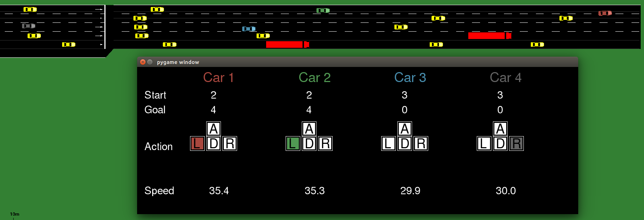Screen dimensions: 644x220
Task: Click the D key box under Car 4
Action: [x=500, y=143]
